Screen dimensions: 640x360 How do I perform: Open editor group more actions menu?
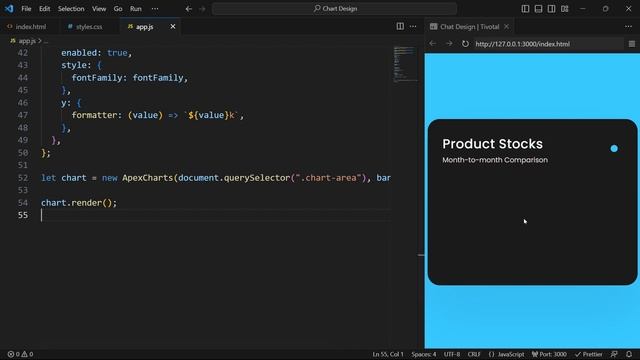pos(413,27)
